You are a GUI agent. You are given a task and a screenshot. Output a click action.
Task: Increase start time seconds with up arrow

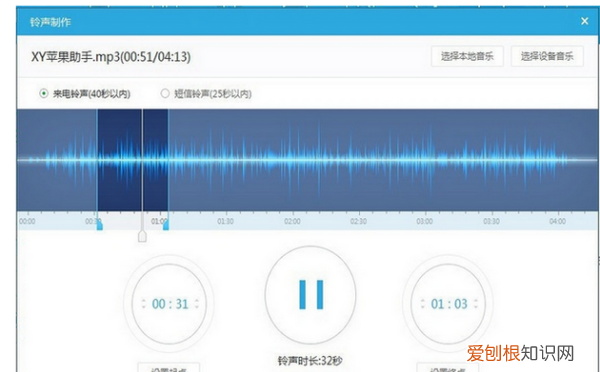pos(197,300)
